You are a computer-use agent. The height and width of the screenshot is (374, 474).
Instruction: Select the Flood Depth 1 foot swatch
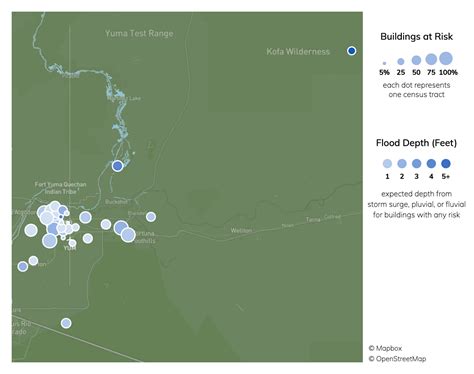[387, 164]
